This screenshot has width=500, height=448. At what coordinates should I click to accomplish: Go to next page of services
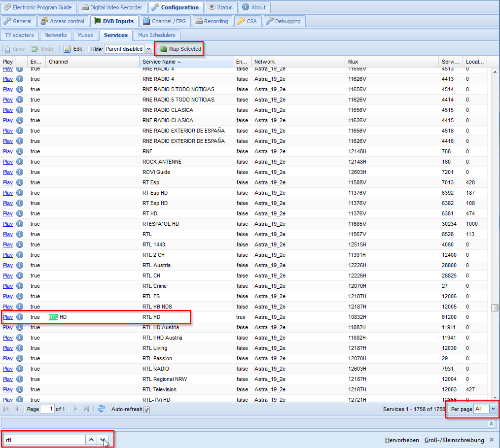coord(75,409)
